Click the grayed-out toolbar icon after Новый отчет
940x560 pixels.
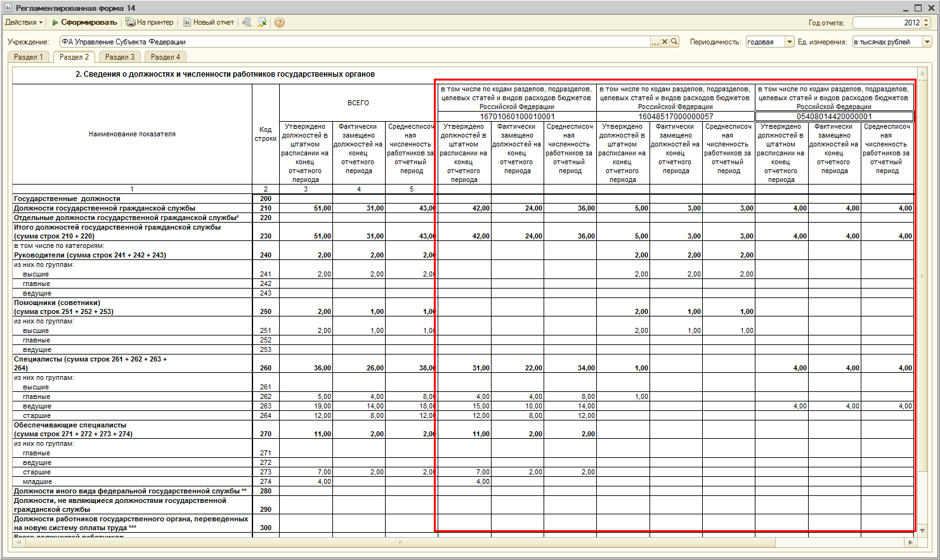pos(247,22)
